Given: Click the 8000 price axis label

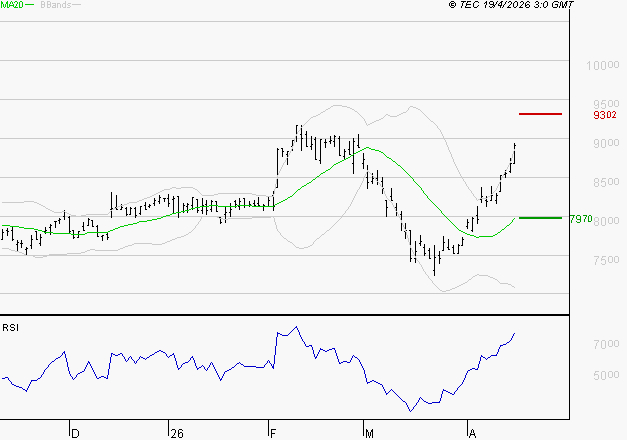Looking at the screenshot, I should click(x=606, y=221).
